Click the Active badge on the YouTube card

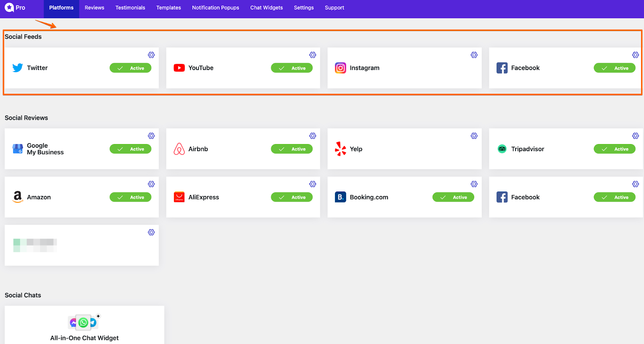(x=292, y=68)
